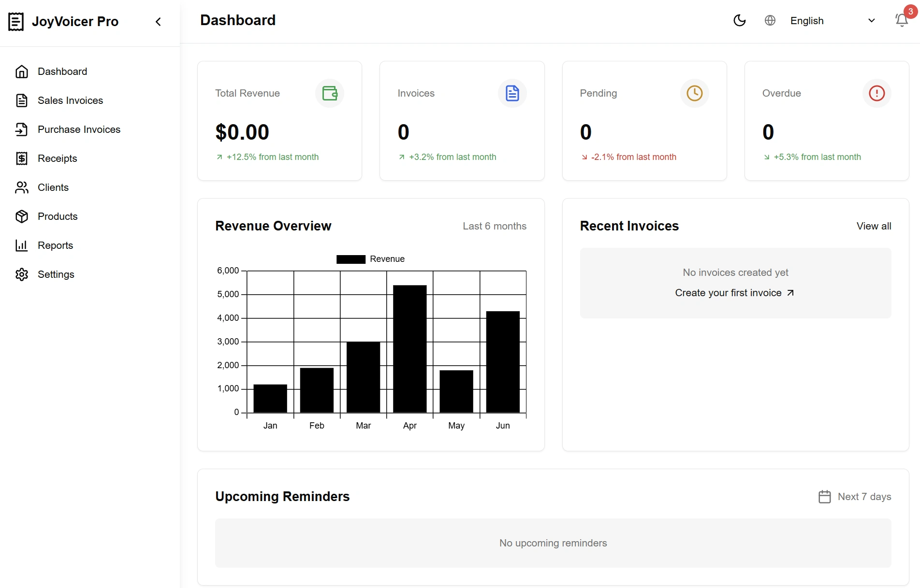Click the May revenue bar
Image resolution: width=920 pixels, height=588 pixels.
pyautogui.click(x=456, y=391)
